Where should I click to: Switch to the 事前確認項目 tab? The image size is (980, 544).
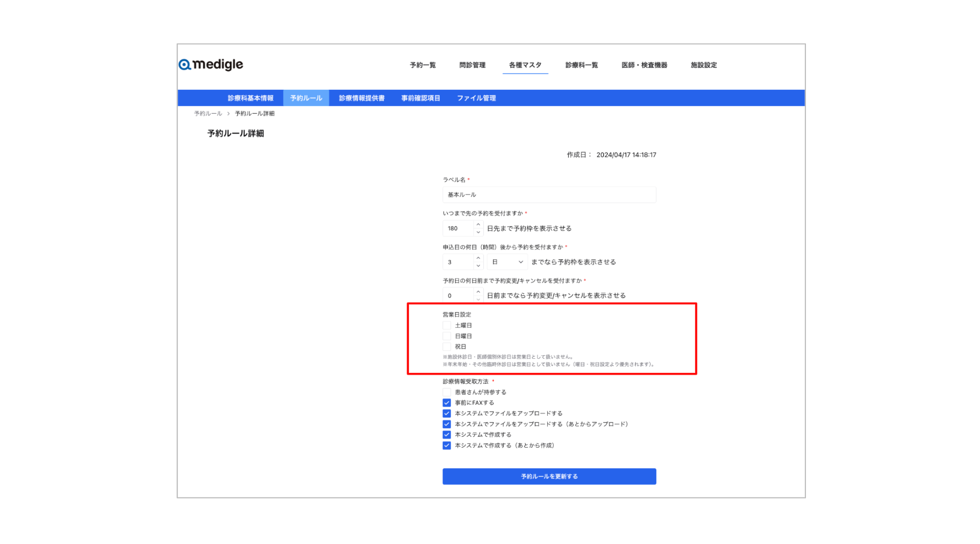tap(421, 98)
